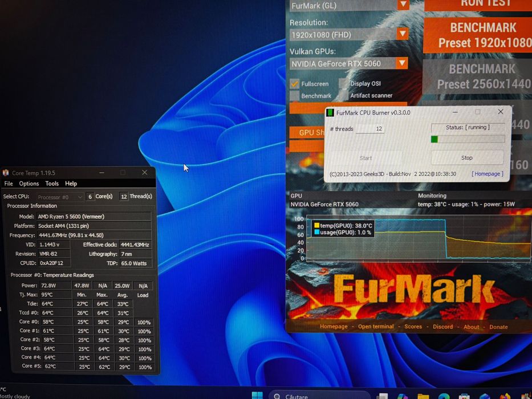Open the [Homepage] link in CPU Burner
Image resolution: width=532 pixels, height=399 pixels.
point(487,174)
